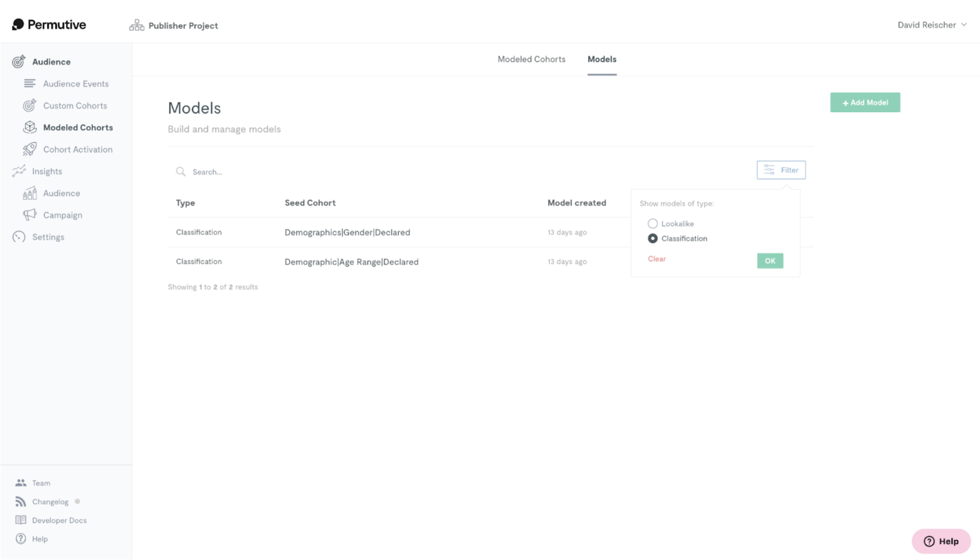Click the Add Model button
Image resolution: width=980 pixels, height=560 pixels.
(865, 103)
